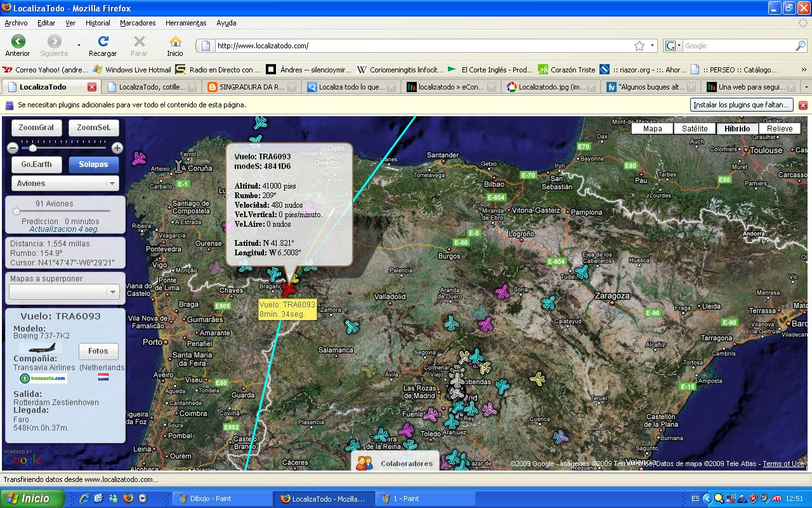This screenshot has width=812, height=508.
Task: Click the zoom-out minus icon
Action: point(12,148)
